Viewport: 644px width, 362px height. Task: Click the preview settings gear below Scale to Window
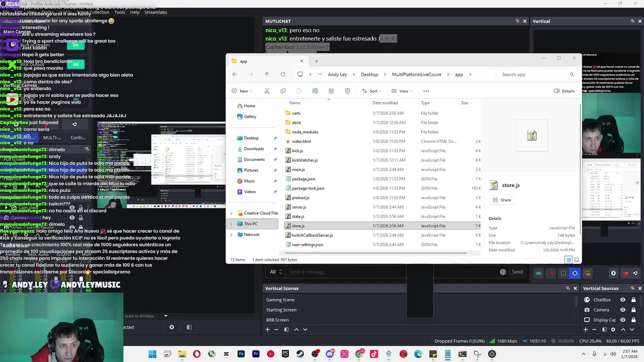172,327
